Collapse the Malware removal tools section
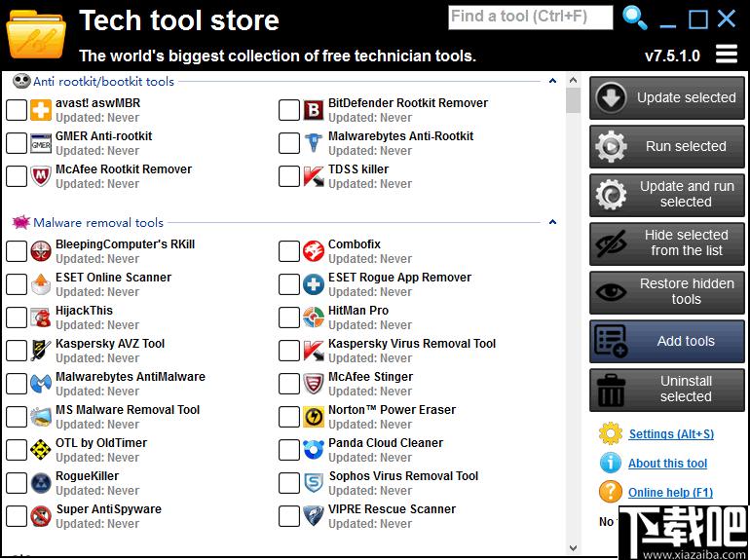This screenshot has width=750, height=560. [x=552, y=222]
